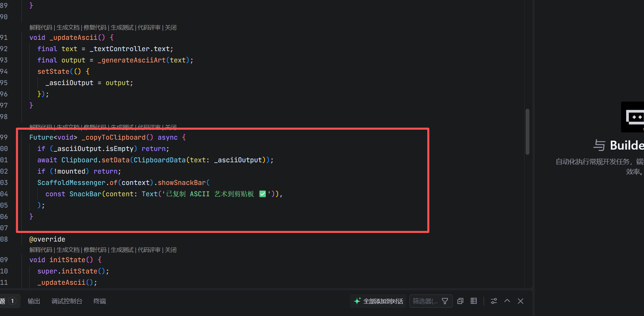Click the editor vertical scrollbar thumb
Image resolution: width=644 pixels, height=316 pixels.
click(x=527, y=132)
